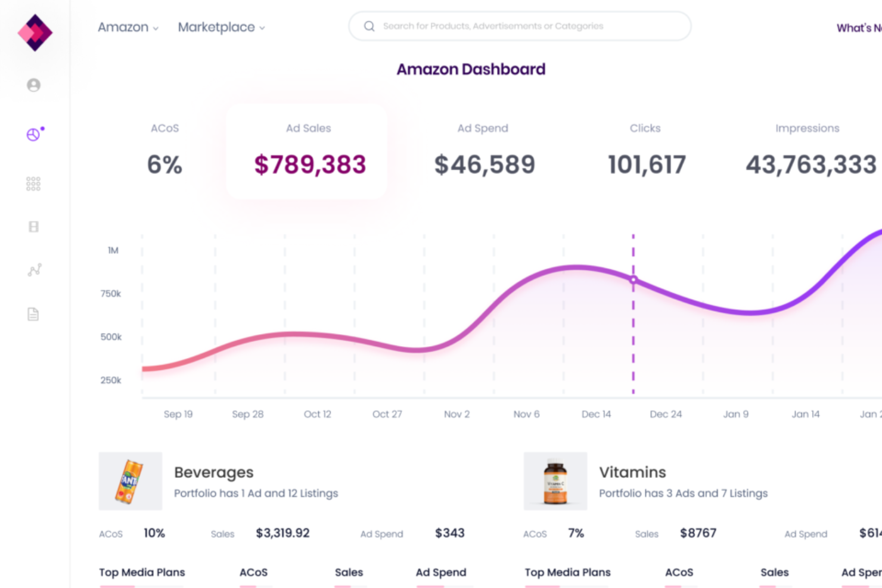
Task: Click the Beverages portfolio title
Action: (x=213, y=472)
